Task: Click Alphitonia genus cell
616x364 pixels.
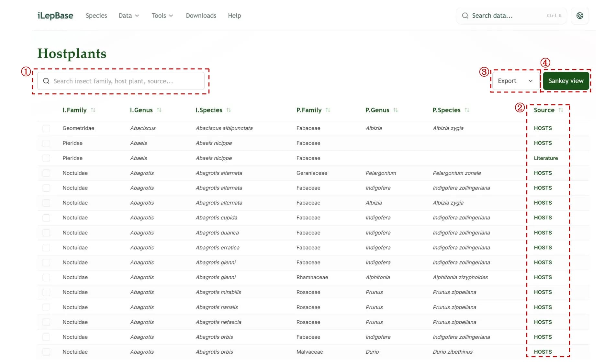Action: (378, 277)
